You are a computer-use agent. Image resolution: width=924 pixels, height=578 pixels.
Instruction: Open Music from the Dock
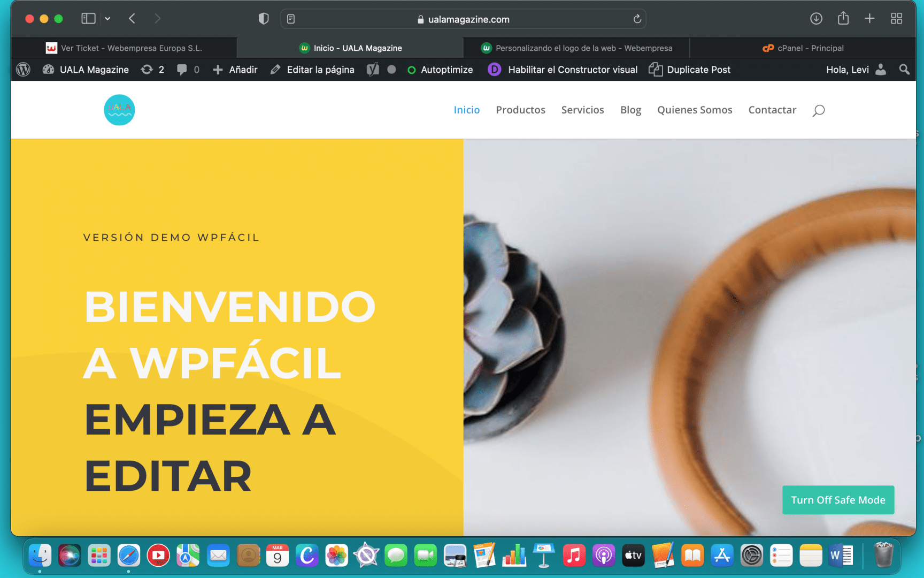tap(574, 556)
